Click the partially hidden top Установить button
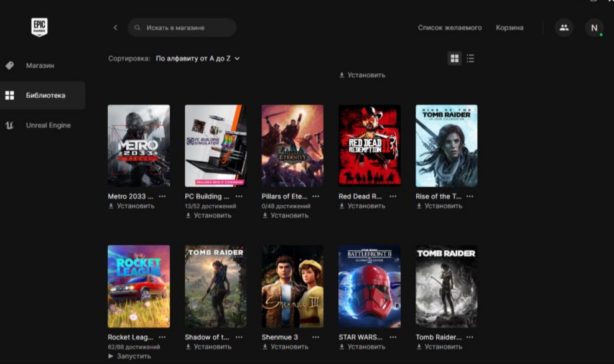 (x=362, y=75)
